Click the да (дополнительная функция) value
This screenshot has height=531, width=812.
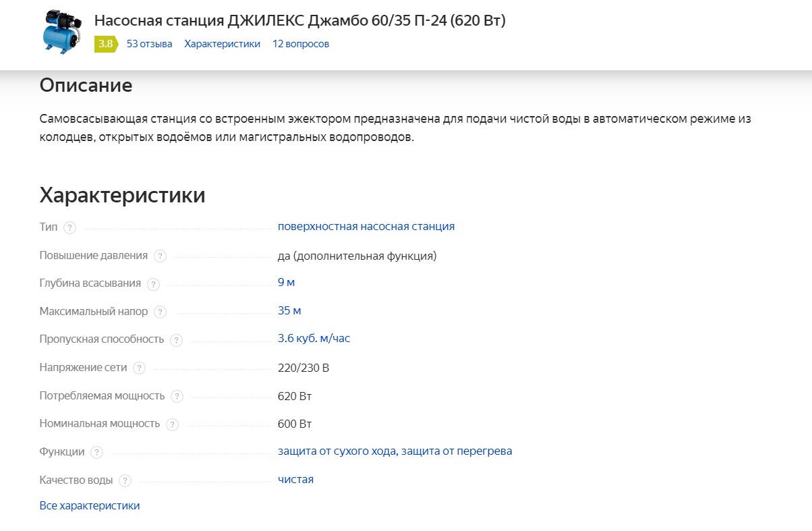coord(357,256)
